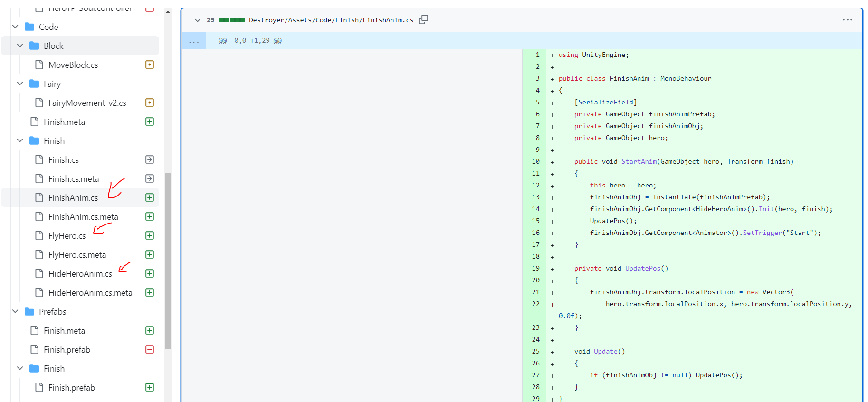Collapse the Fairy folder
The width and height of the screenshot is (868, 402).
[x=20, y=84]
